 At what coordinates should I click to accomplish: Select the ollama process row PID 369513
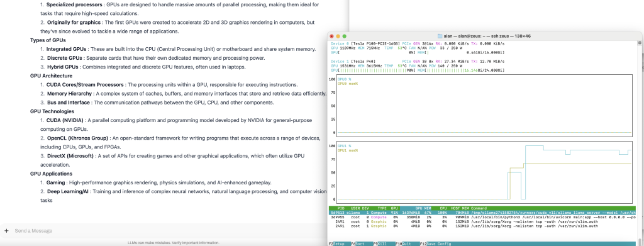(483, 213)
